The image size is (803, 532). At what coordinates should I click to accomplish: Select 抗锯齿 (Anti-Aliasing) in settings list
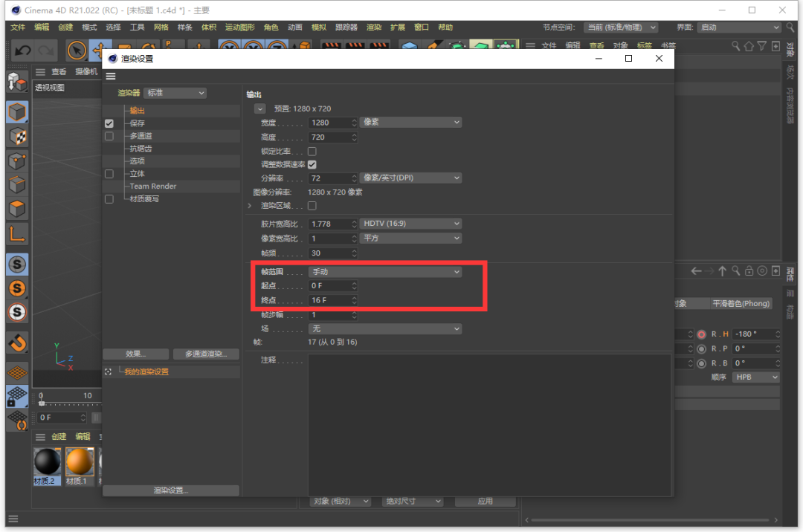coord(141,149)
